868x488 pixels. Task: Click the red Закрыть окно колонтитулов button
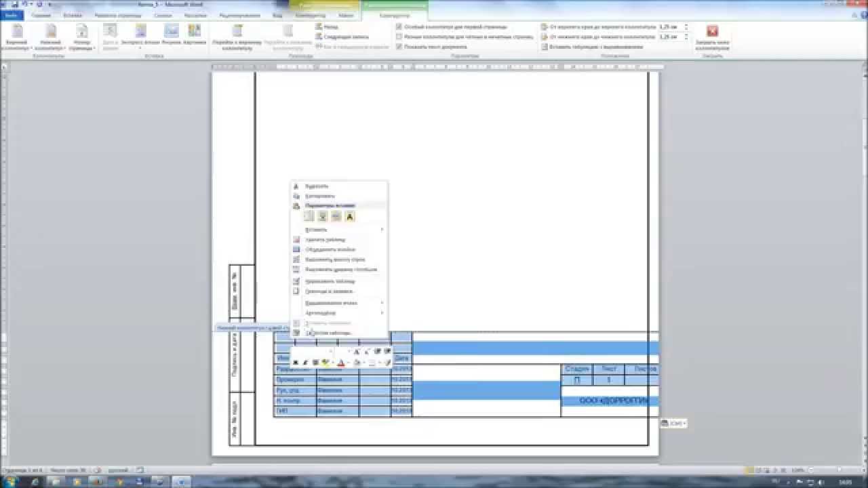[x=712, y=37]
